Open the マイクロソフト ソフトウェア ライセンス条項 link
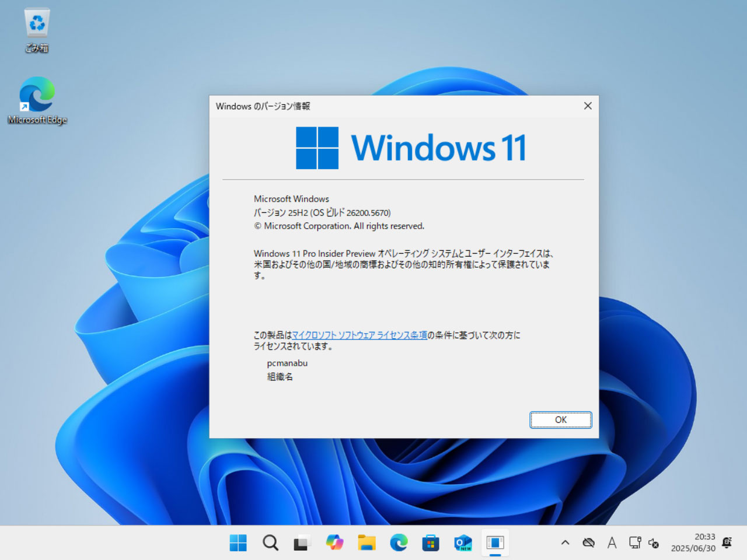The width and height of the screenshot is (747, 560). coord(359,335)
